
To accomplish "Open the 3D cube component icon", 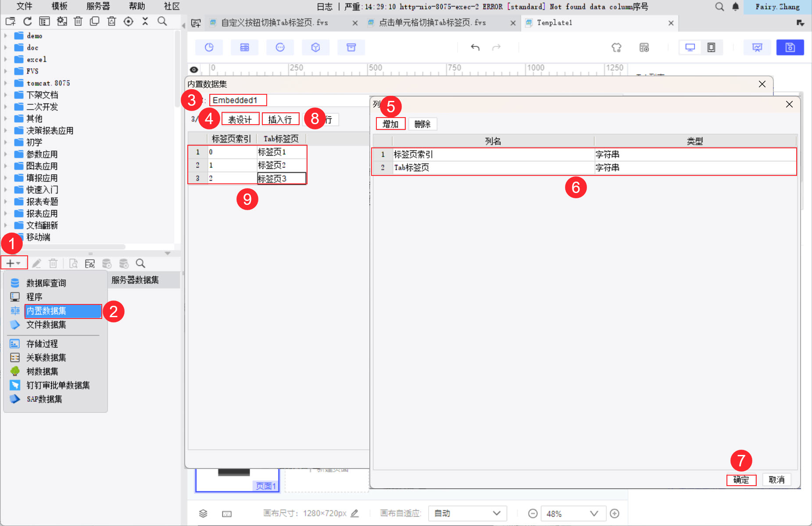I will tap(316, 47).
